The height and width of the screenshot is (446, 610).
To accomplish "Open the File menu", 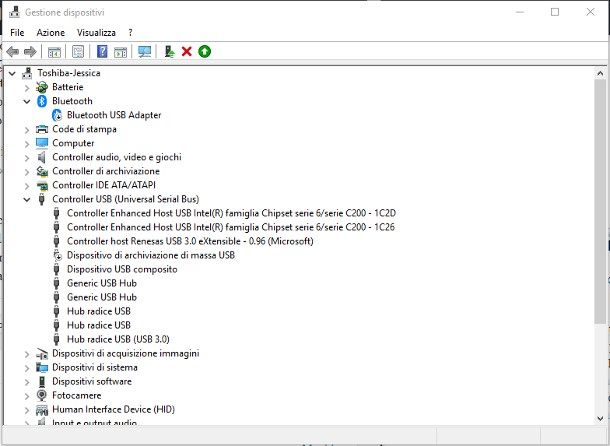I will click(x=17, y=33).
